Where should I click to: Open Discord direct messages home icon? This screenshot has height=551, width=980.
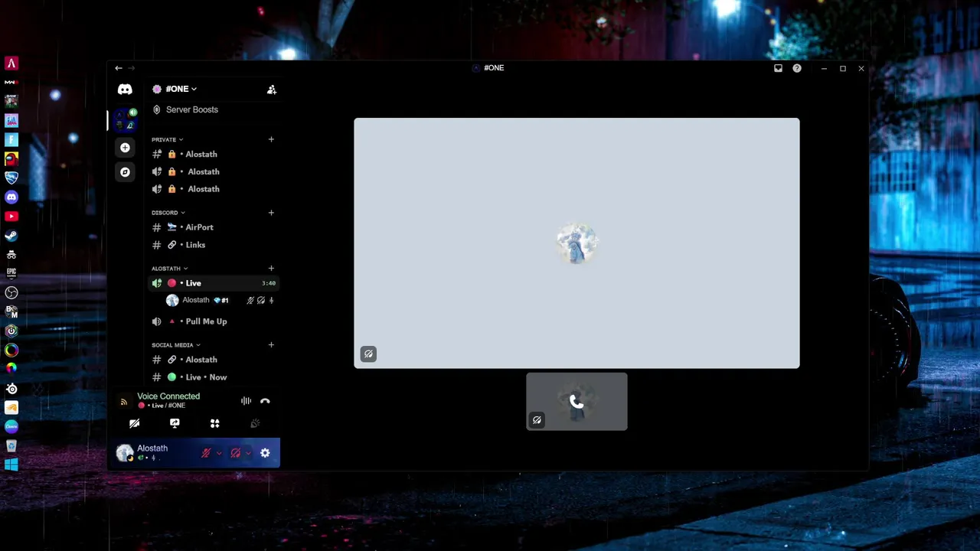tap(125, 90)
